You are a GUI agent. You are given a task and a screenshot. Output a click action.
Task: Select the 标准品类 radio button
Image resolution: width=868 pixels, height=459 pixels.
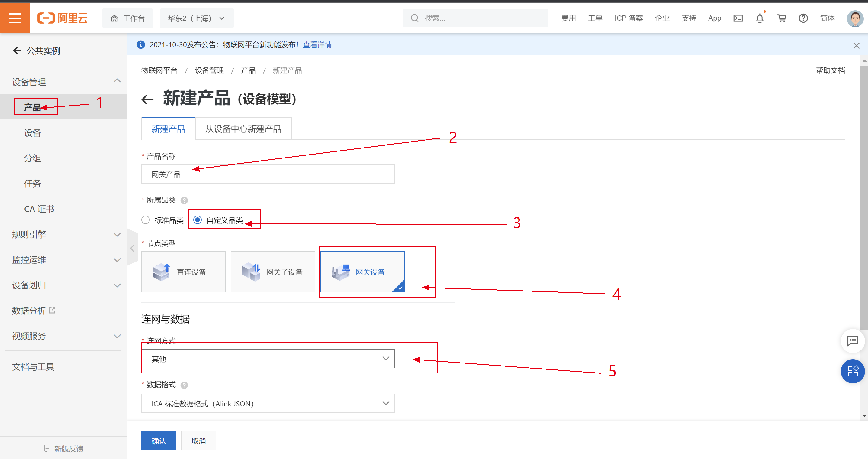[x=146, y=220]
